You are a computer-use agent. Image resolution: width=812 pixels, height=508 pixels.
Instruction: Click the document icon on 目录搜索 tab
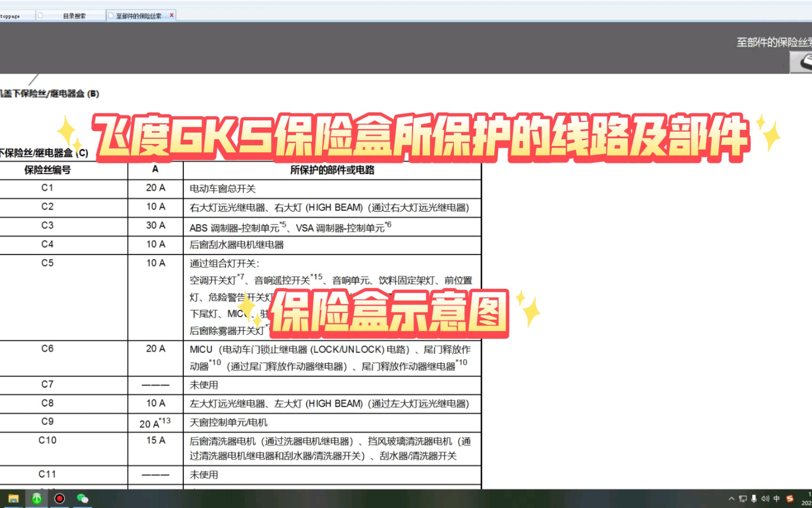pyautogui.click(x=40, y=16)
